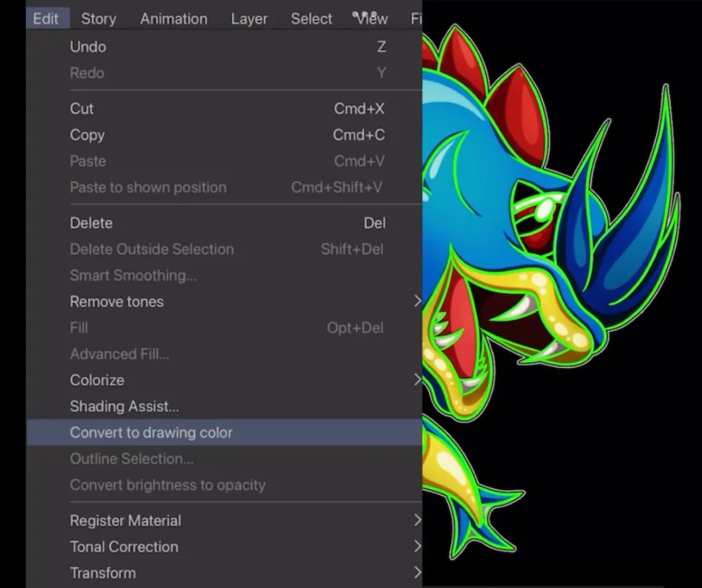The height and width of the screenshot is (588, 702).
Task: Expand the Remove tones submenu
Action: (x=224, y=301)
